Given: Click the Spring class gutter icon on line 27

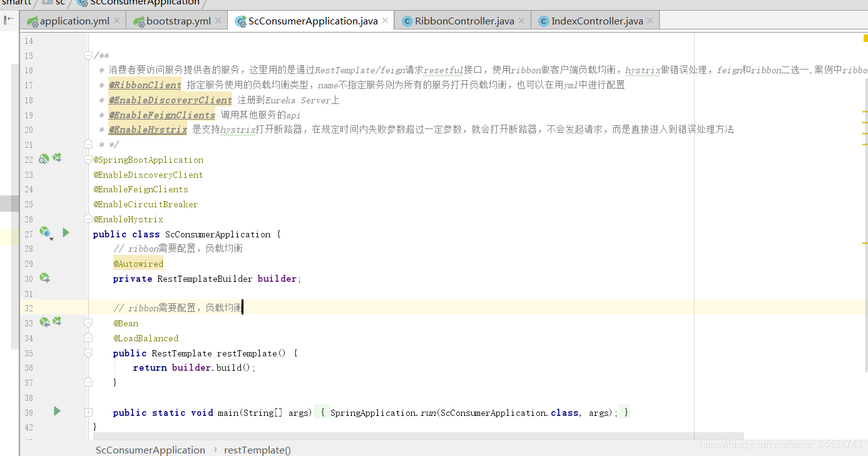Looking at the screenshot, I should click(x=45, y=233).
